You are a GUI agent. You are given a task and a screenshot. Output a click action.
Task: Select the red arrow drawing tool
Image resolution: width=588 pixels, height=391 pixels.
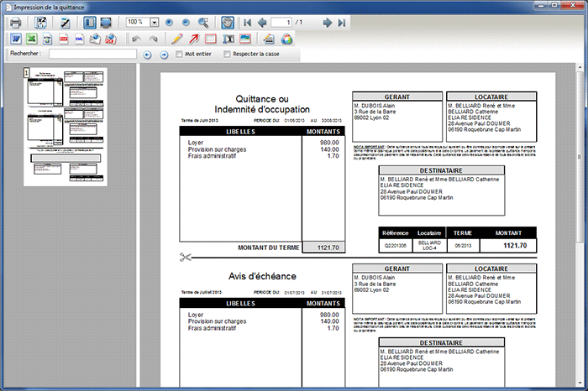pyautogui.click(x=194, y=39)
